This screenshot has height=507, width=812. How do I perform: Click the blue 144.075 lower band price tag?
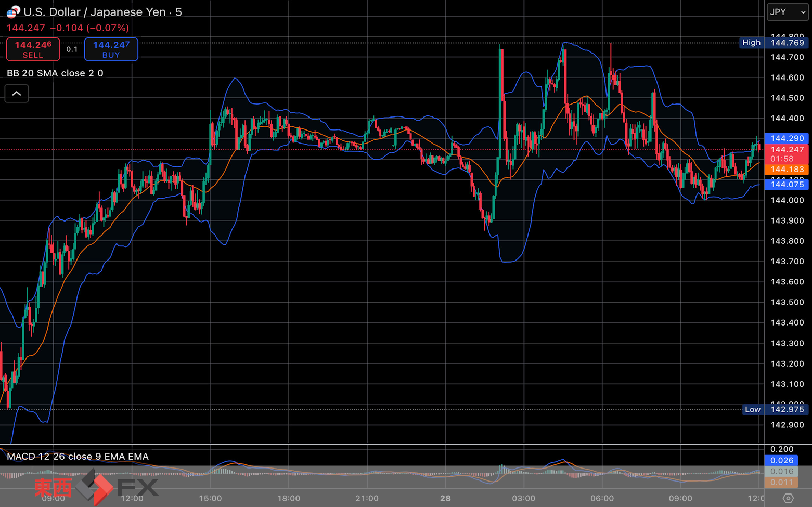(787, 185)
